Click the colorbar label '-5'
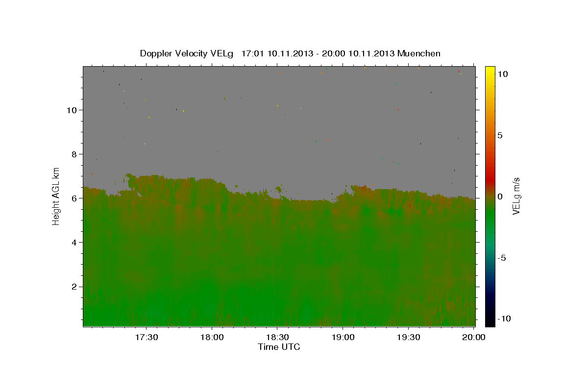Viewport: 588px width, 392px height. [502, 258]
